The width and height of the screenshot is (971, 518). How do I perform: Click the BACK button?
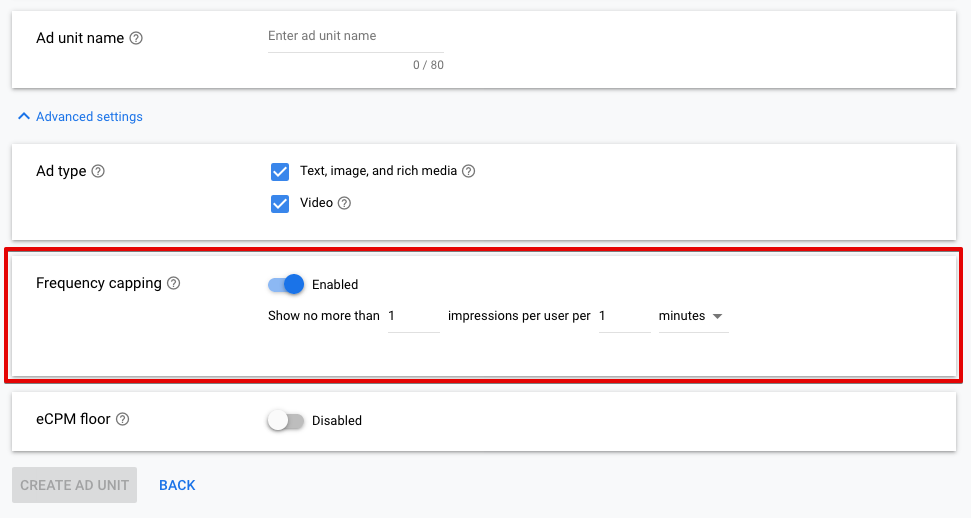(177, 485)
